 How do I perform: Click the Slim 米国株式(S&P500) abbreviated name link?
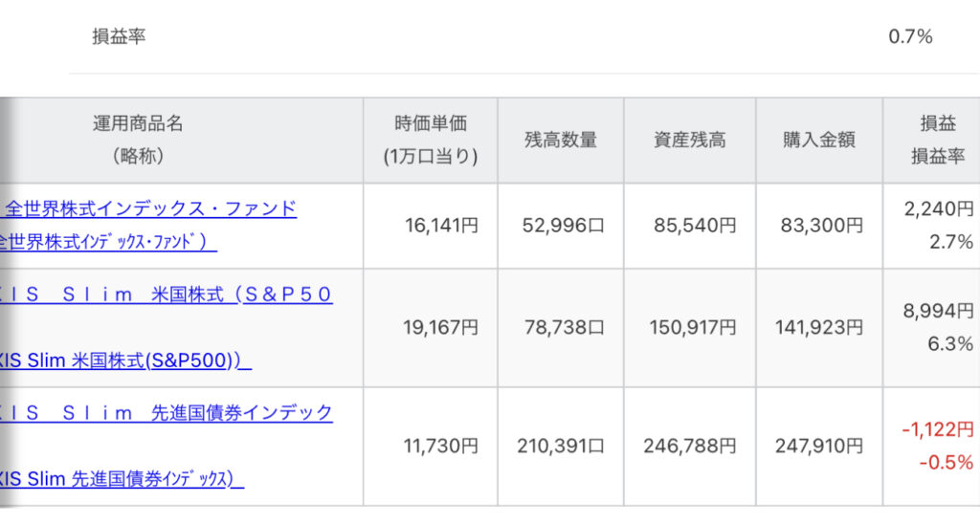125,360
